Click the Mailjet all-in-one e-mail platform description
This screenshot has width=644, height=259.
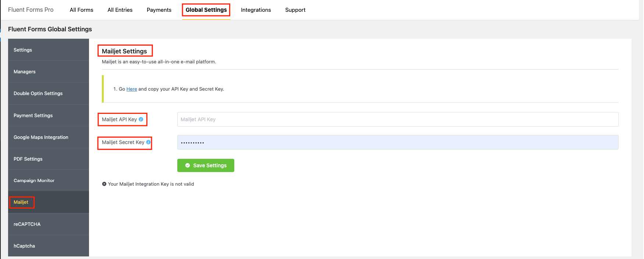click(159, 62)
